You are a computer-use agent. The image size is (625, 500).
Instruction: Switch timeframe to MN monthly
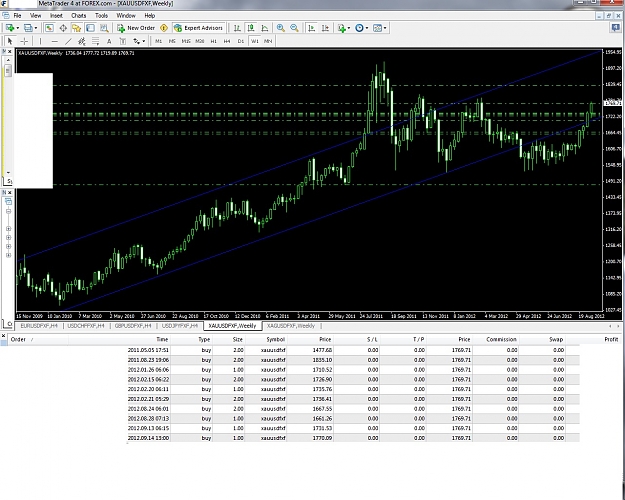coord(268,41)
